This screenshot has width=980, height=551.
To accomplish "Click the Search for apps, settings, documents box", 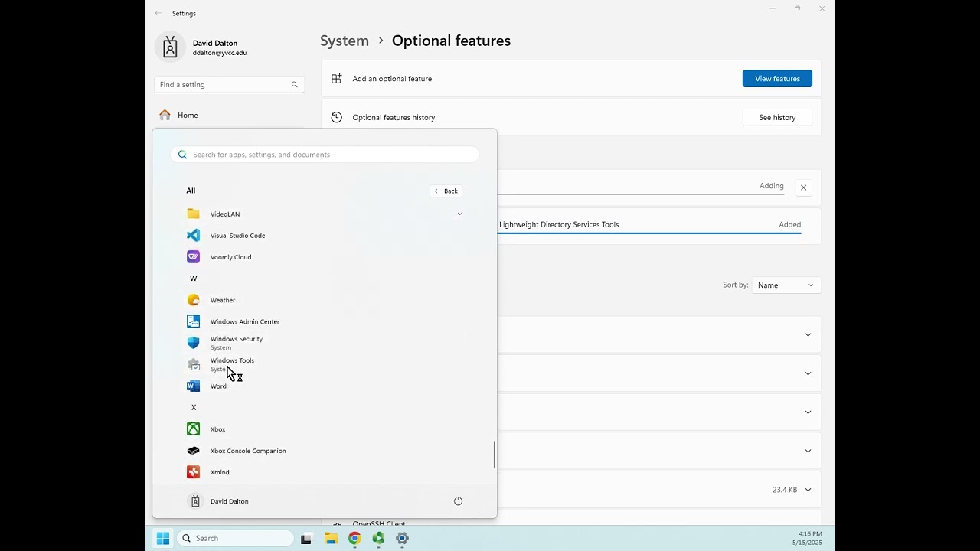I will pos(325,155).
